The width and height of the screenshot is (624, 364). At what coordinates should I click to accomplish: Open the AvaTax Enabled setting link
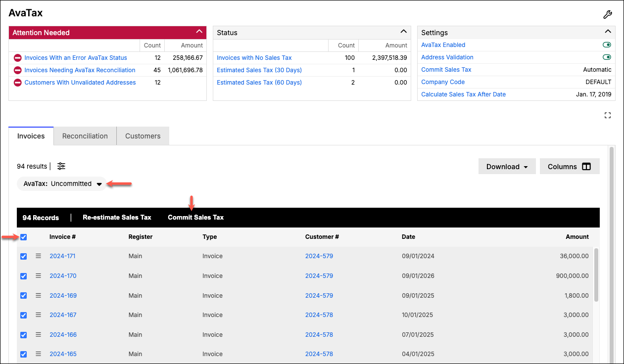click(443, 45)
